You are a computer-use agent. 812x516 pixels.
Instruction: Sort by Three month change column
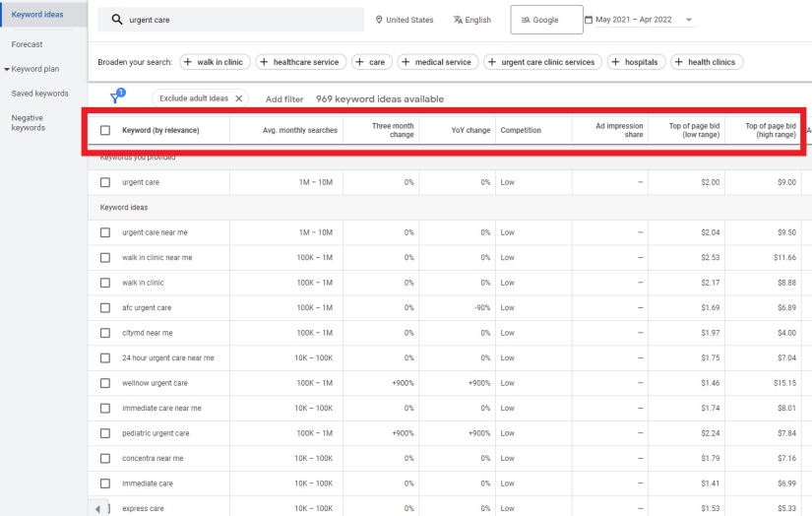(x=393, y=130)
